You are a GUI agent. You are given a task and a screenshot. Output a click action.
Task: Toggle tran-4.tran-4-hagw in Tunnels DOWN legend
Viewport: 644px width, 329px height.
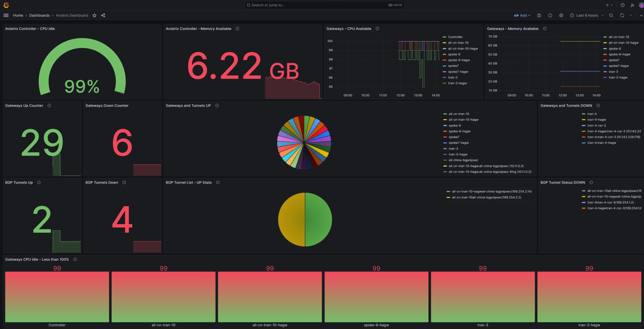pos(601,143)
